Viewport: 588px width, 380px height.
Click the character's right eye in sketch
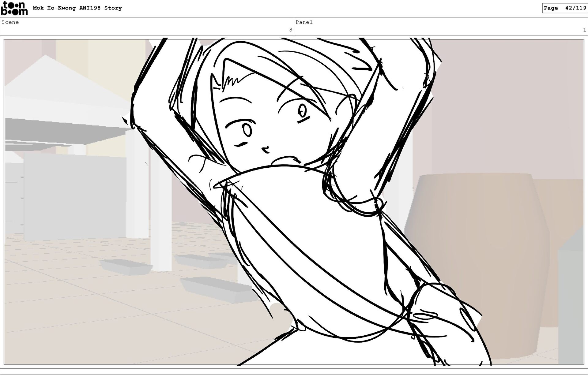pyautogui.click(x=302, y=111)
